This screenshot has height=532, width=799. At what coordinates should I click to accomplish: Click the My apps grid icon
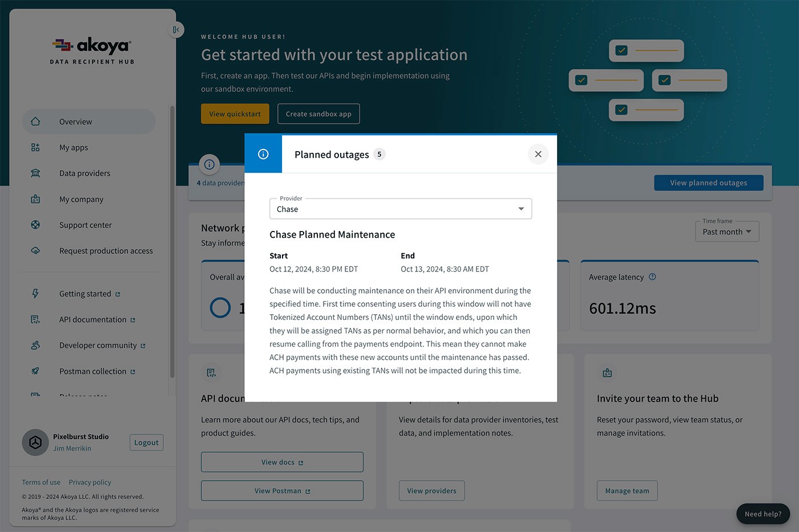point(35,147)
